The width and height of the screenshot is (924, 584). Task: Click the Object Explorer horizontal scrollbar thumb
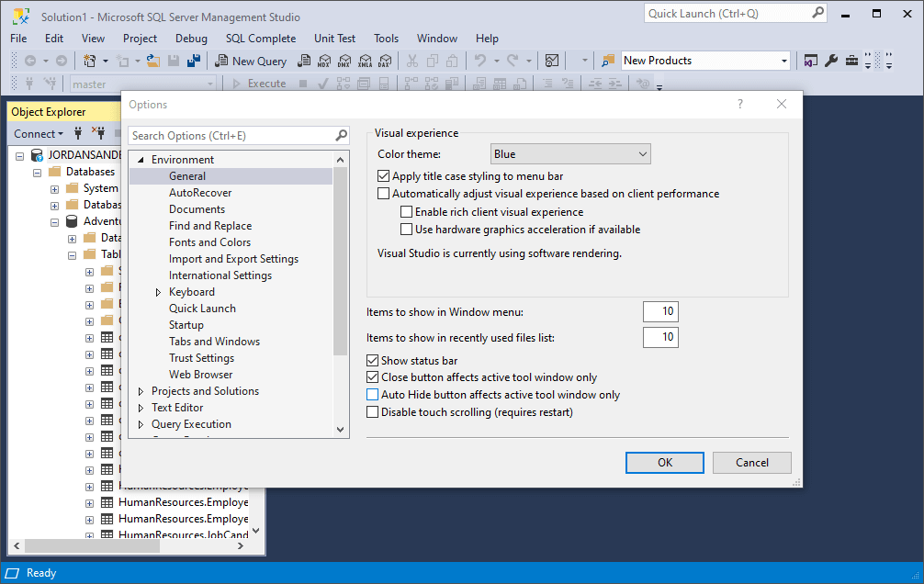pyautogui.click(x=92, y=546)
